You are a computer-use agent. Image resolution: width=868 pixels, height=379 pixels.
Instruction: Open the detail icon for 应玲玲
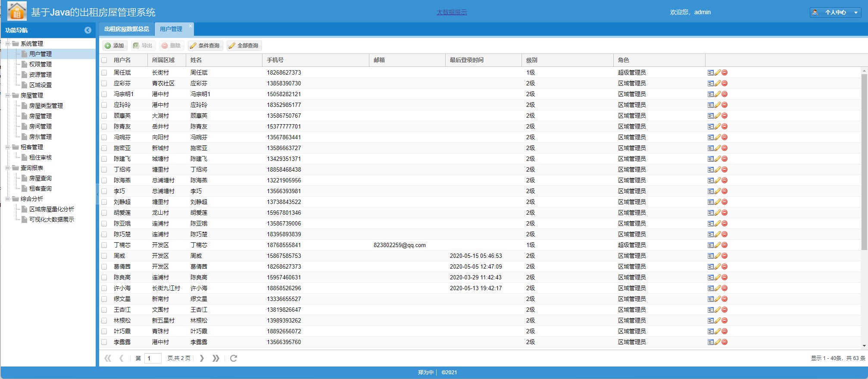pos(711,105)
